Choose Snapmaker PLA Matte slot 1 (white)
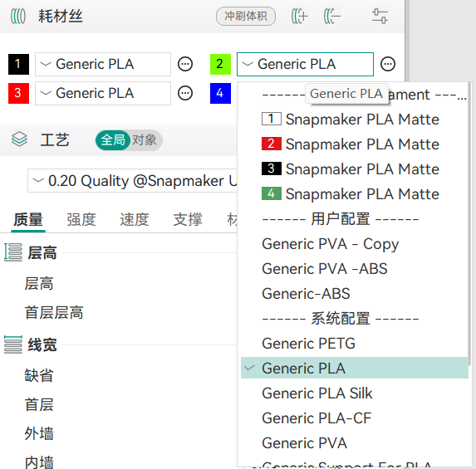 coord(354,120)
